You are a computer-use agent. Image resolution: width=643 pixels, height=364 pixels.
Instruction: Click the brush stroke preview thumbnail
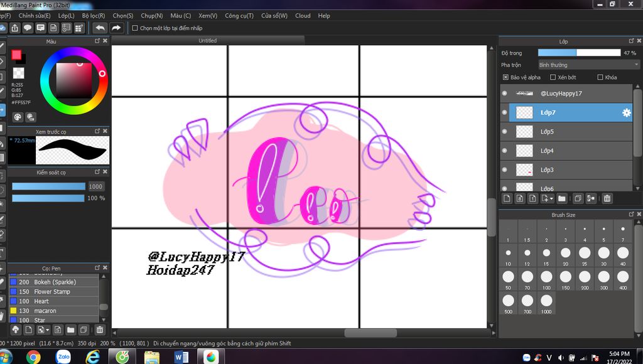click(x=73, y=151)
